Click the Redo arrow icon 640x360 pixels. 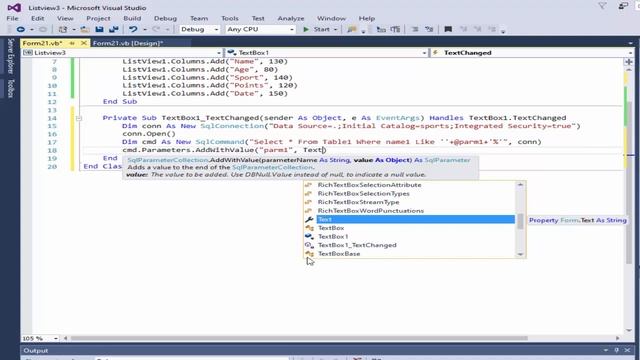pyautogui.click(x=156, y=29)
